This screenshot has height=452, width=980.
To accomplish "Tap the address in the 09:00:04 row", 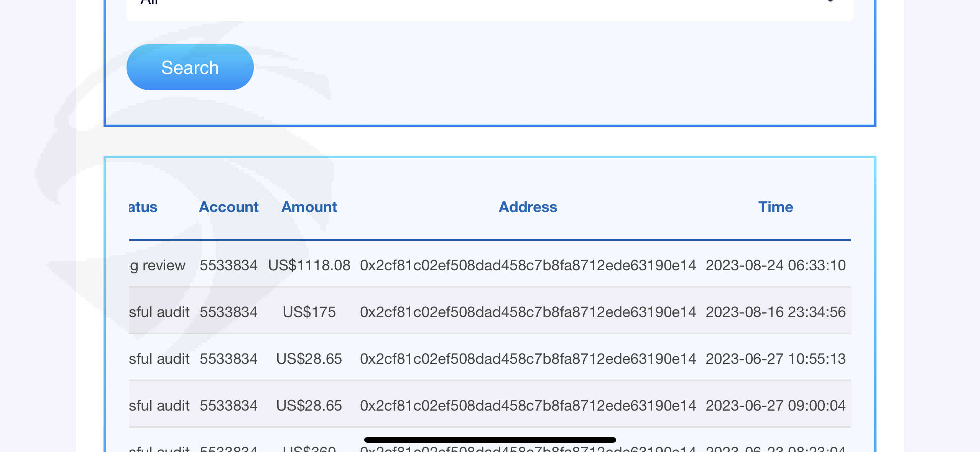I will pyautogui.click(x=528, y=406).
